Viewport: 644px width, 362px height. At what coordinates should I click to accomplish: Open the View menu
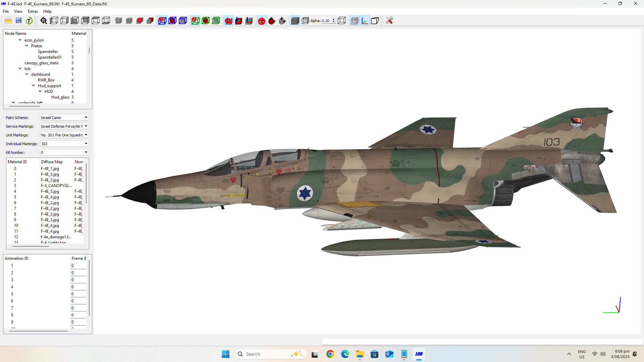click(18, 11)
